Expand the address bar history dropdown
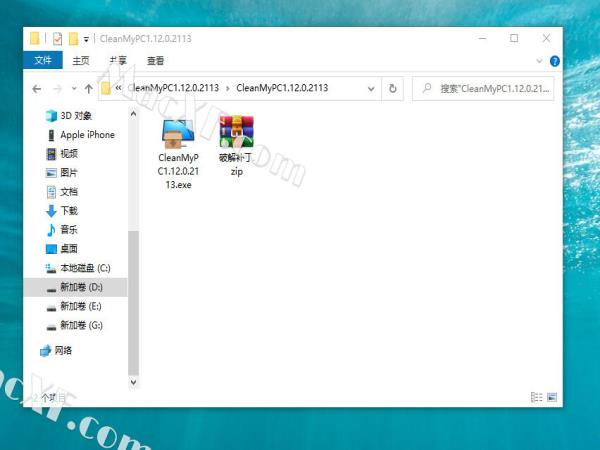 371,89
